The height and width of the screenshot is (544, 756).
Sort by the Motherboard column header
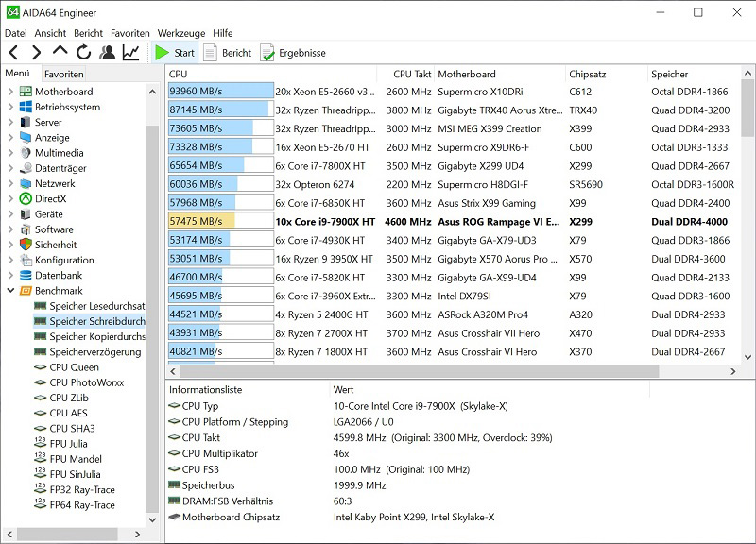[x=499, y=75]
